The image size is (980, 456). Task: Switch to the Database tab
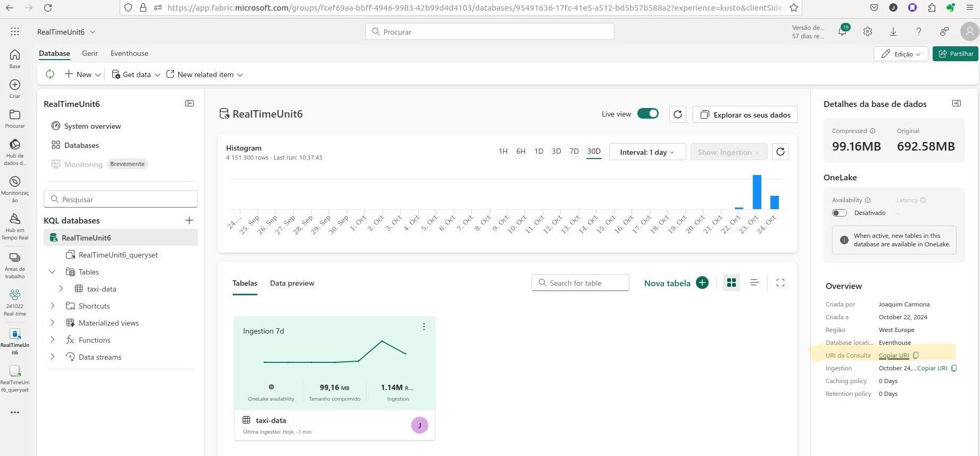(54, 53)
